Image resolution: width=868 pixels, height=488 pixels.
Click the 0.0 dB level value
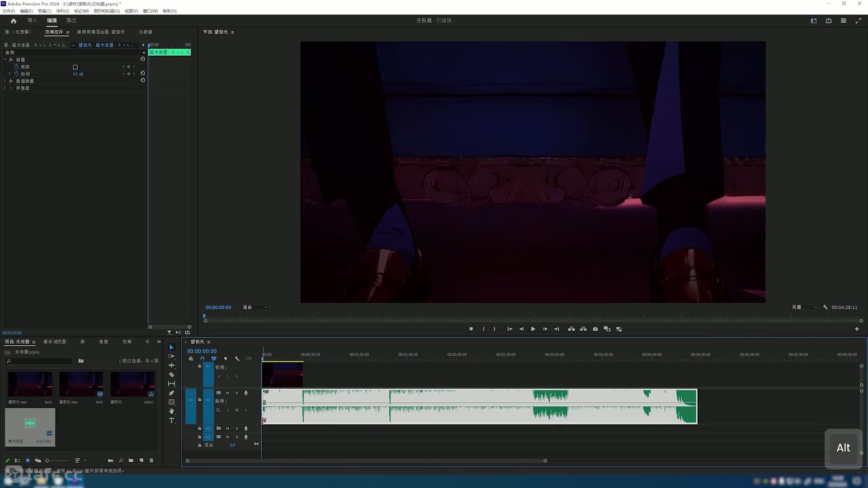(78, 74)
